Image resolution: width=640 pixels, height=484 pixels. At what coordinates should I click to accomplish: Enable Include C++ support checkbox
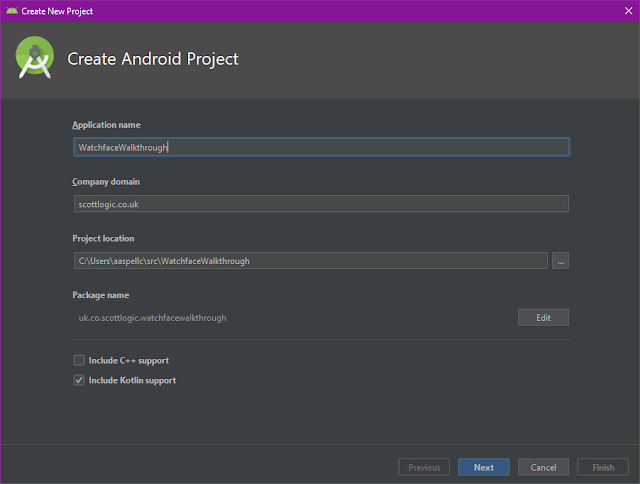click(79, 360)
